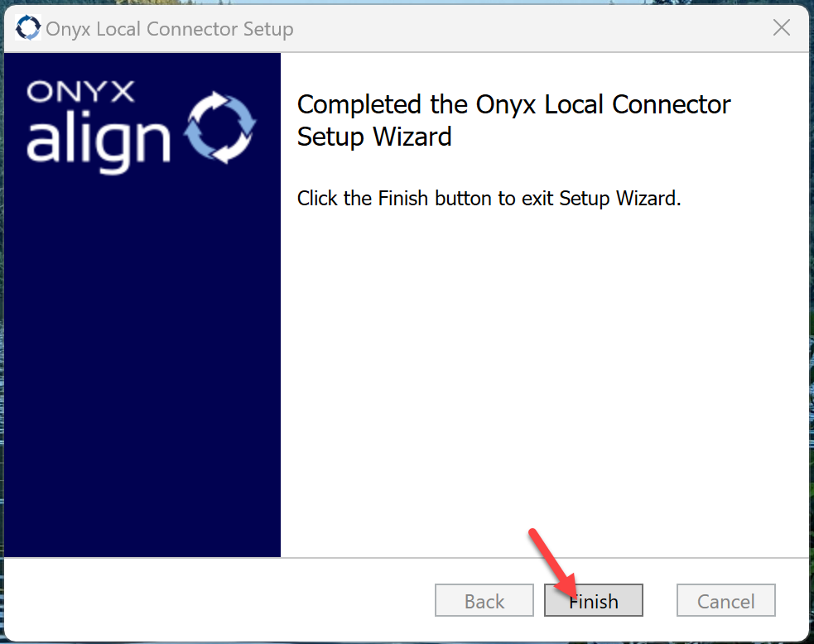This screenshot has height=644, width=814.
Task: Click the 'Completed the Onyx Local Connector' heading
Action: (x=513, y=104)
